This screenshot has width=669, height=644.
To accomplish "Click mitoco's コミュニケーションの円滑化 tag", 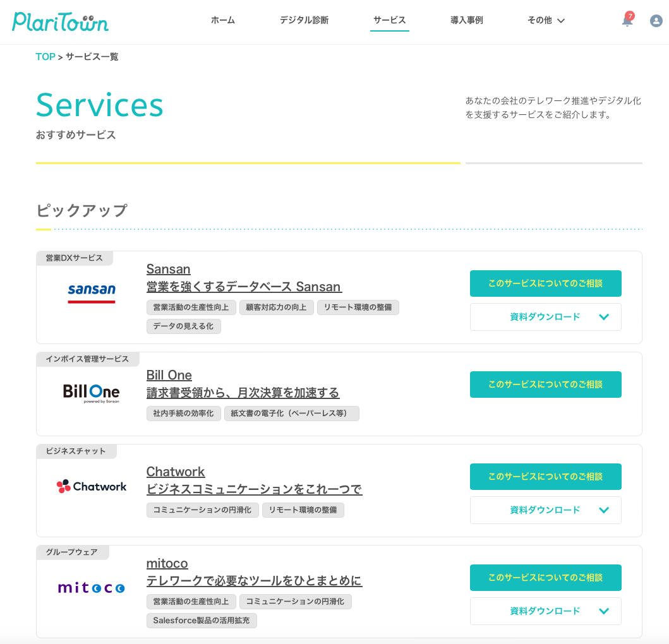I will 295,602.
